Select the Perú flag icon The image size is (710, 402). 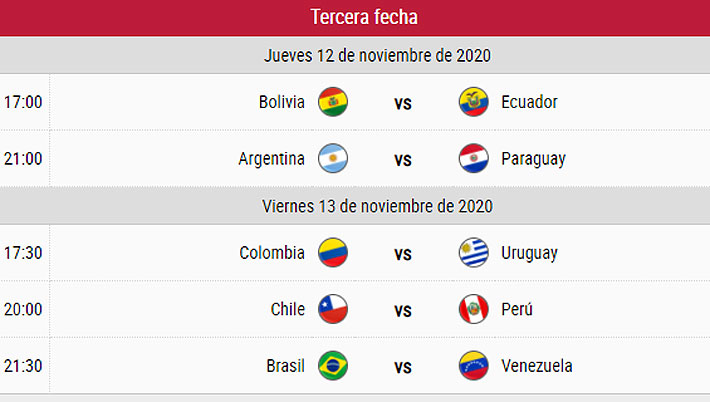pos(473,309)
